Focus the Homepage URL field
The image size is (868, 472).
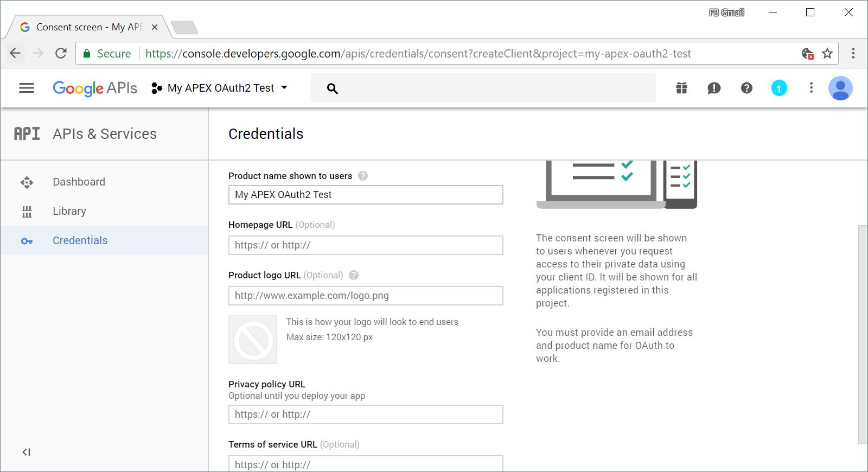coord(366,245)
